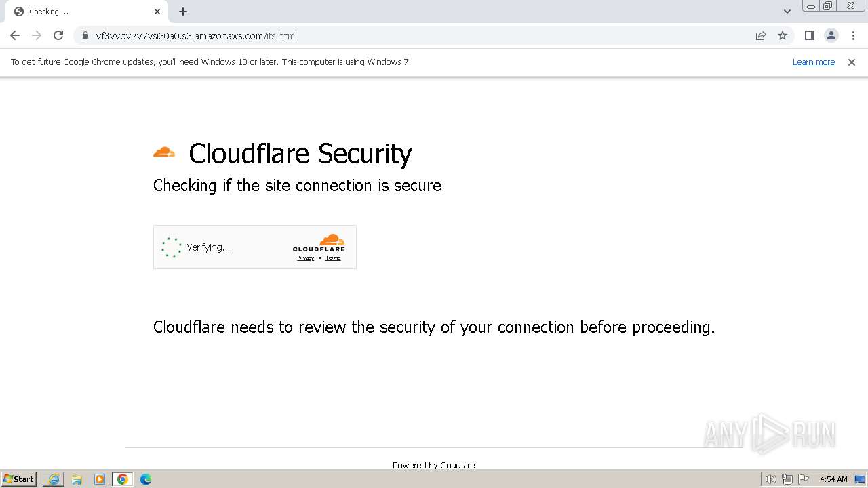
Task: View site information lock icon
Action: (85, 35)
